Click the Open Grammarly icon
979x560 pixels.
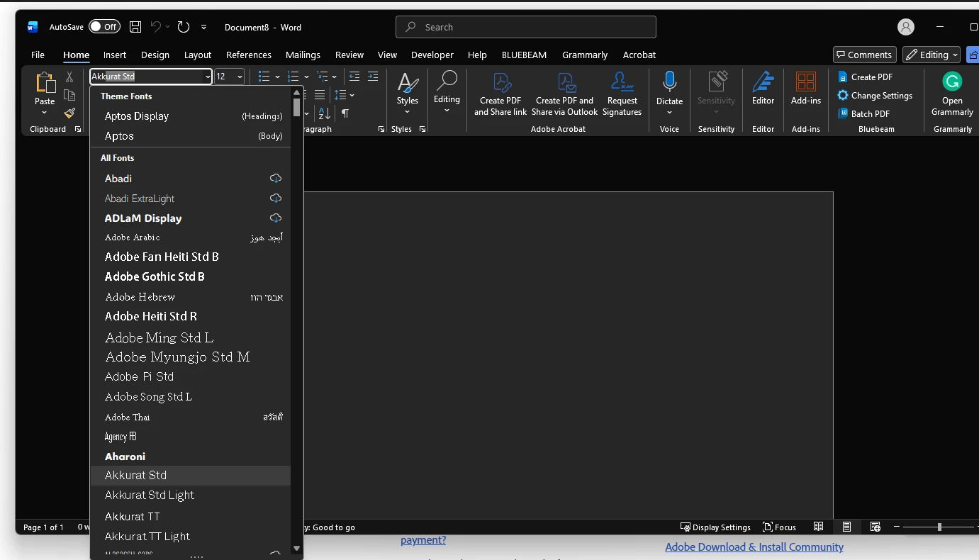pyautogui.click(x=952, y=82)
